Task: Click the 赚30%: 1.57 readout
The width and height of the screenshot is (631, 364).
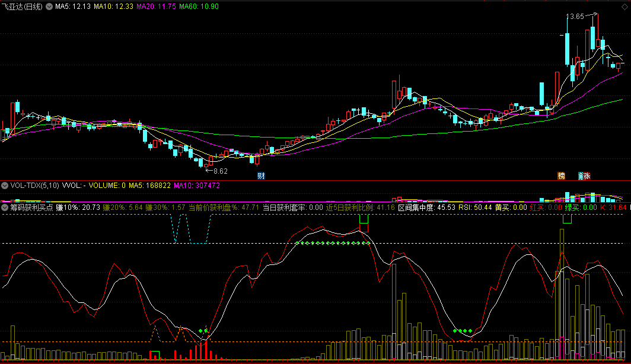Action: [x=165, y=207]
